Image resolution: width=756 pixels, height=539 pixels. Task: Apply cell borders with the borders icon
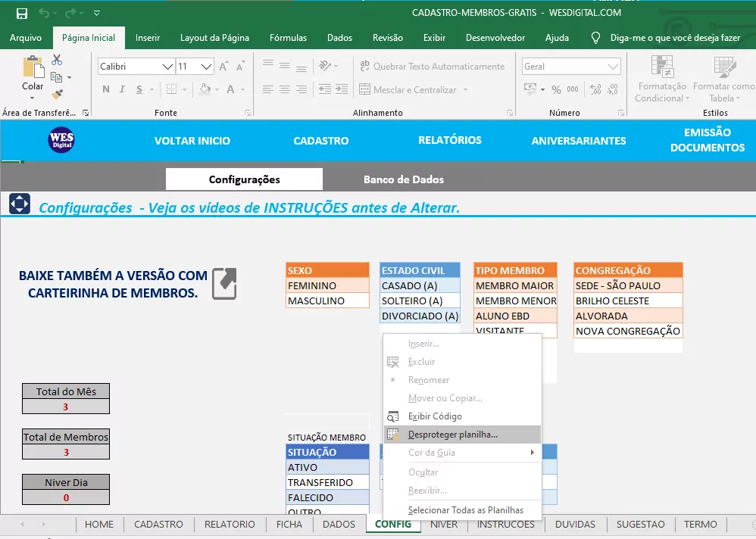(x=172, y=89)
